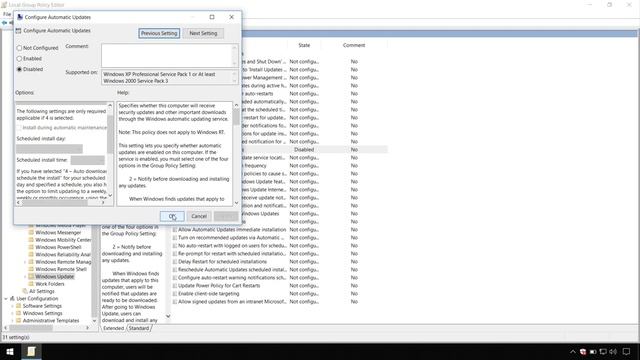Image resolution: width=640 pixels, height=360 pixels.
Task: Select the Enabled radio button
Action: click(19, 58)
